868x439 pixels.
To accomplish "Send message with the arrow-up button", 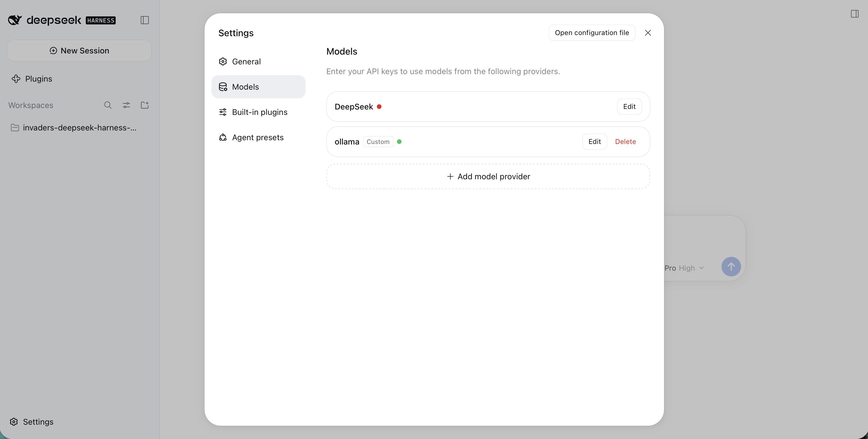I will point(731,267).
